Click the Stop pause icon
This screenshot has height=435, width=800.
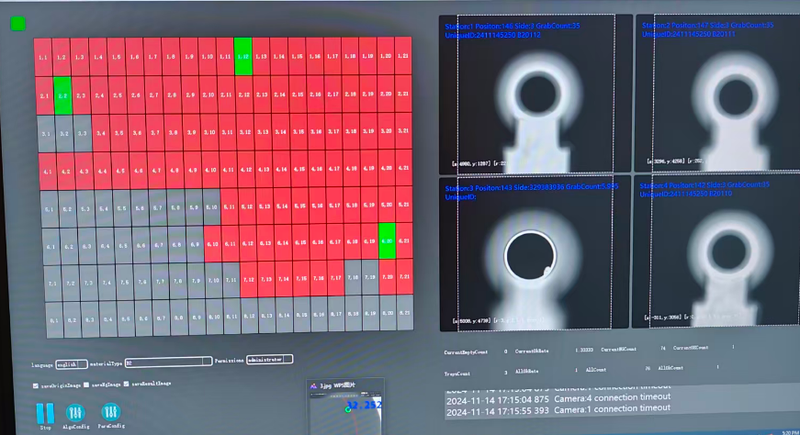pyautogui.click(x=44, y=411)
